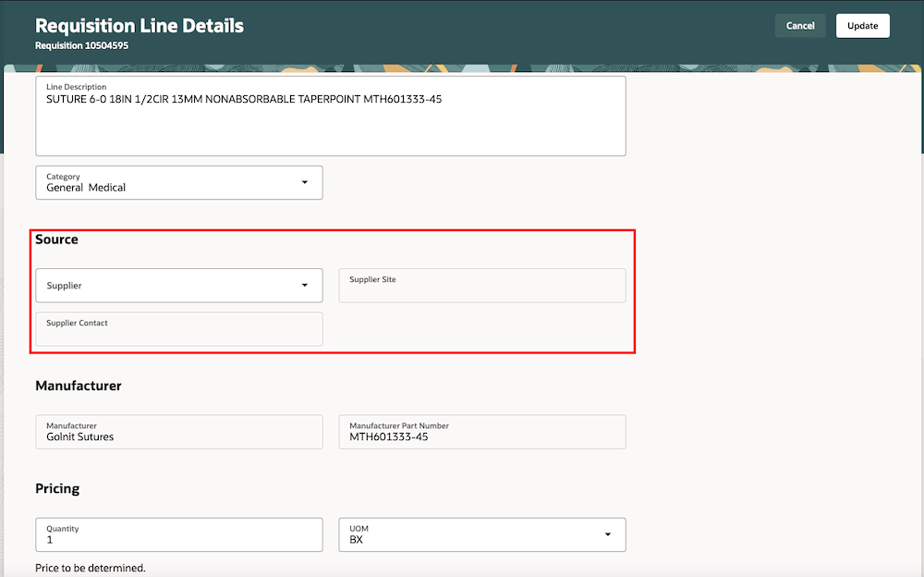Viewport: 924px width, 577px height.
Task: Select the Manufacturer Part Number field
Action: click(482, 432)
